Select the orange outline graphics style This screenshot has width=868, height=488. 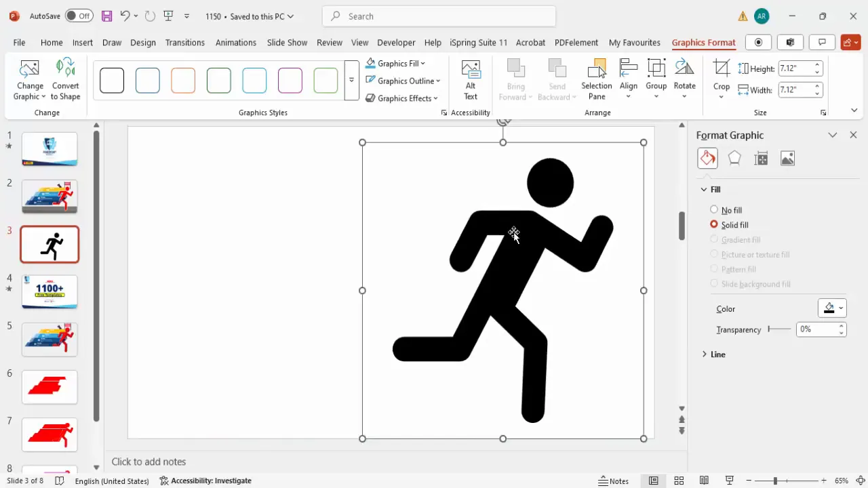tap(183, 81)
